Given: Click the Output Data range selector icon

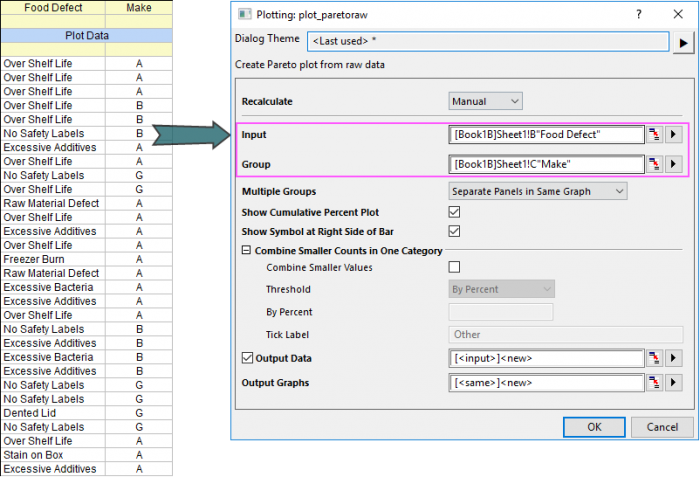Looking at the screenshot, I should coord(655,359).
